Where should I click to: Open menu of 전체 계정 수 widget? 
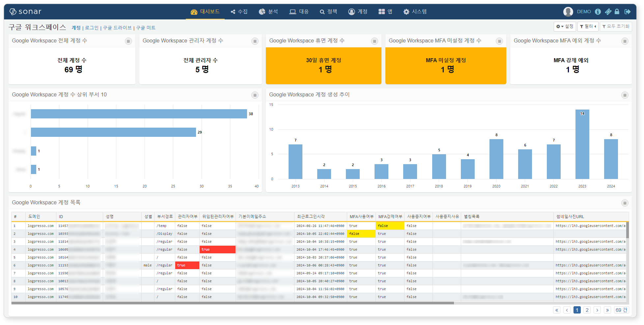click(x=128, y=41)
